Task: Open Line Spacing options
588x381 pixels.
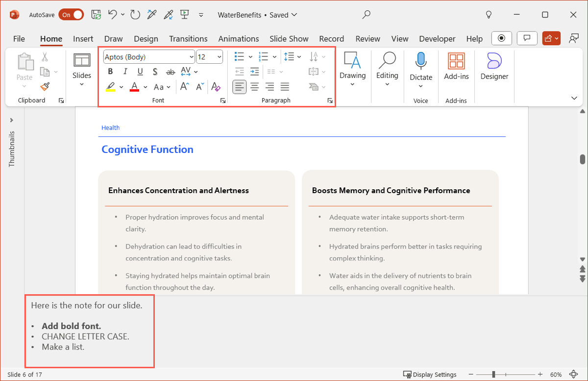Action: tap(293, 57)
